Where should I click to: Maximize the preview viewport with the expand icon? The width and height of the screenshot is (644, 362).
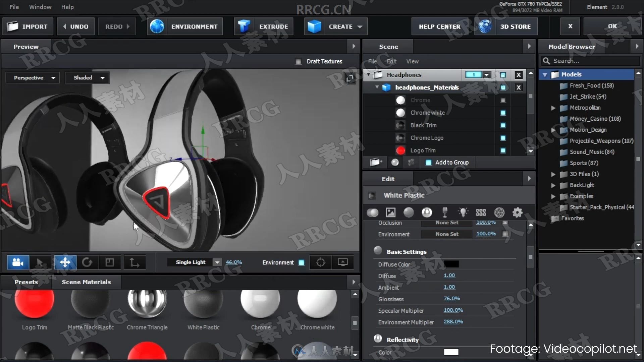click(350, 78)
